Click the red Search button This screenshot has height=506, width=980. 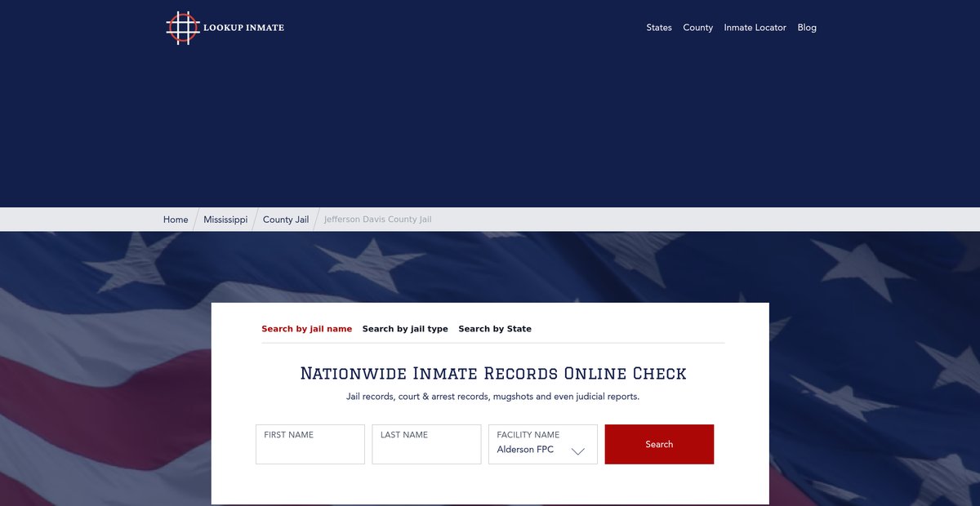[659, 444]
